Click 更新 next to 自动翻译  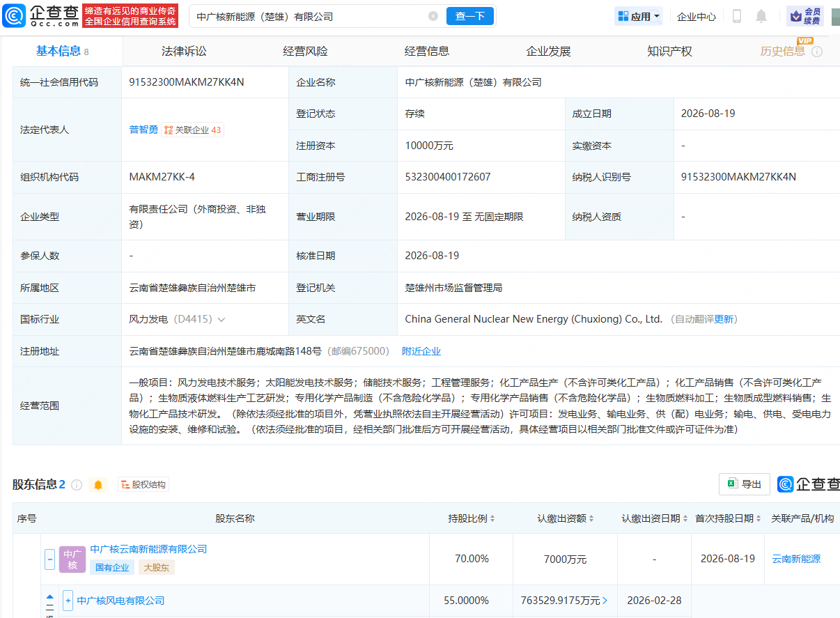(x=724, y=319)
